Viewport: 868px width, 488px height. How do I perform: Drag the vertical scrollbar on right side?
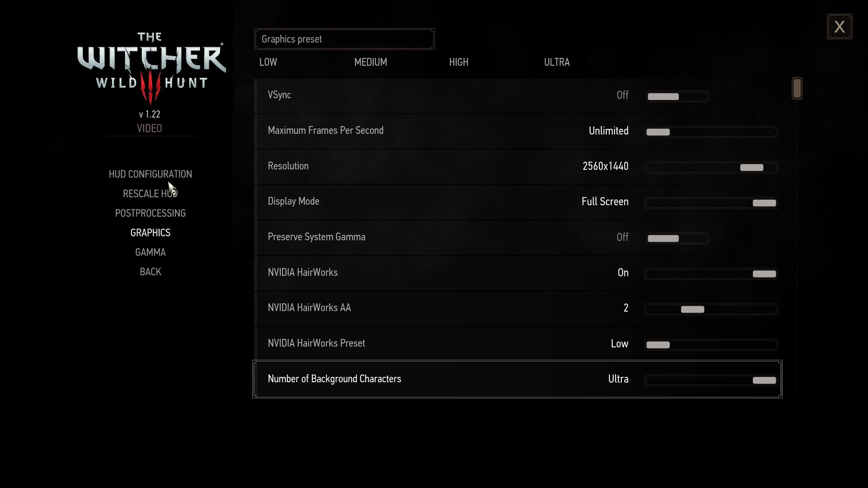797,88
